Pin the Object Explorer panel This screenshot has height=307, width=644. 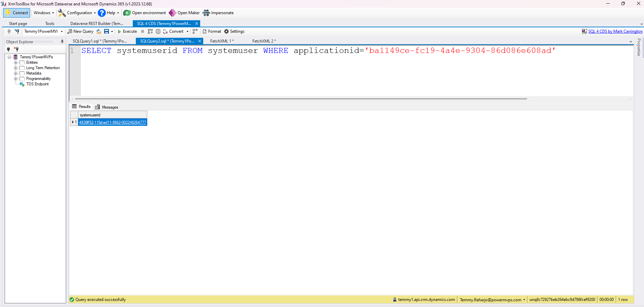pyautogui.click(x=62, y=41)
